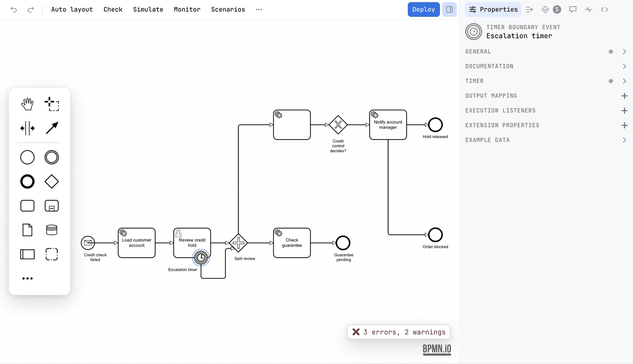Open the problems diamond icon with 5
The height and width of the screenshot is (364, 633).
coord(551,9)
